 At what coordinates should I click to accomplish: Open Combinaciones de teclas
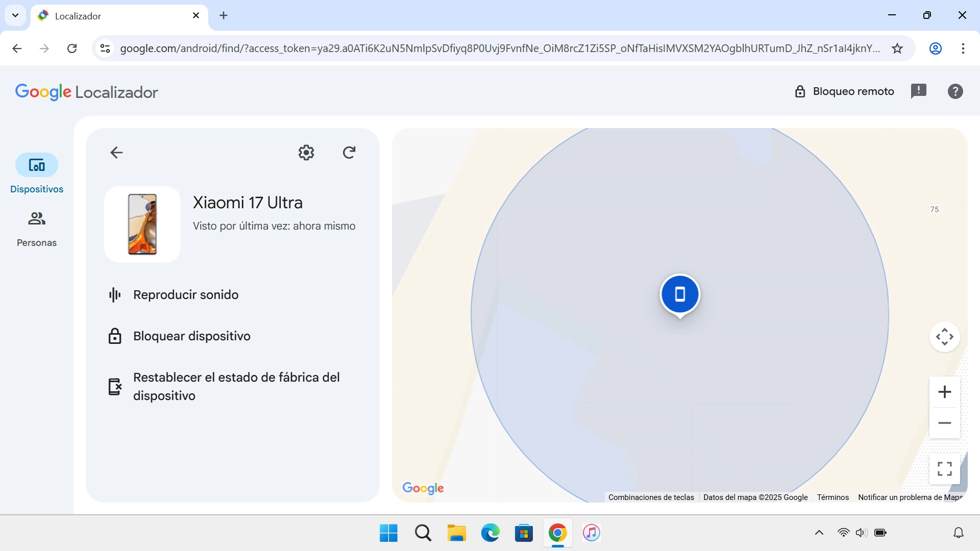651,496
